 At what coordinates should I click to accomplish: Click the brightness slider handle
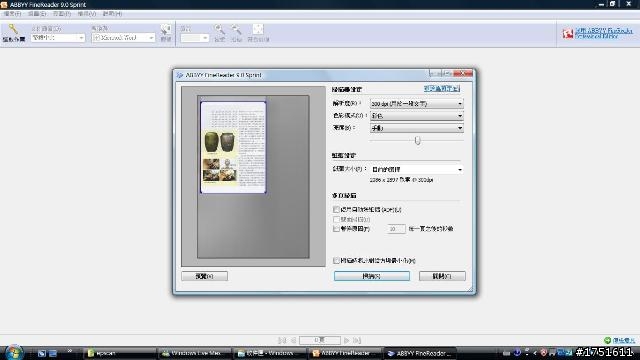417,140
